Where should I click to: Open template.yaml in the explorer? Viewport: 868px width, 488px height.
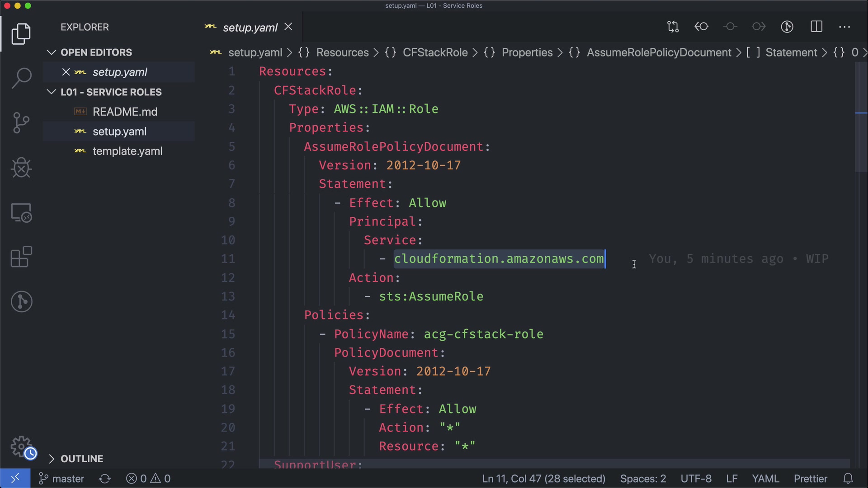[127, 151]
